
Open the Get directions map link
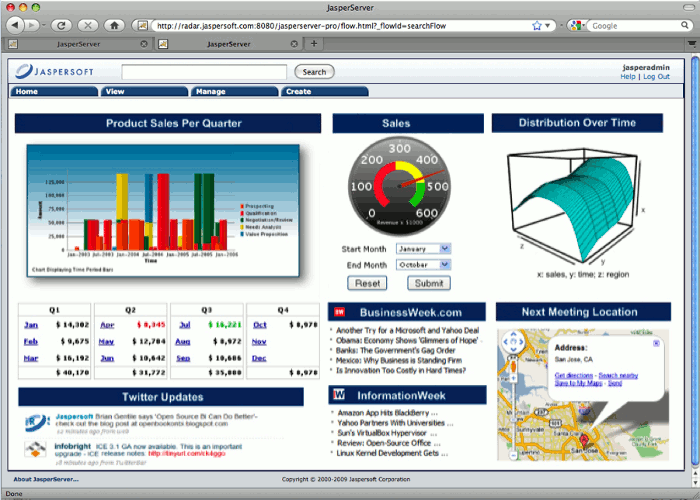click(x=574, y=375)
